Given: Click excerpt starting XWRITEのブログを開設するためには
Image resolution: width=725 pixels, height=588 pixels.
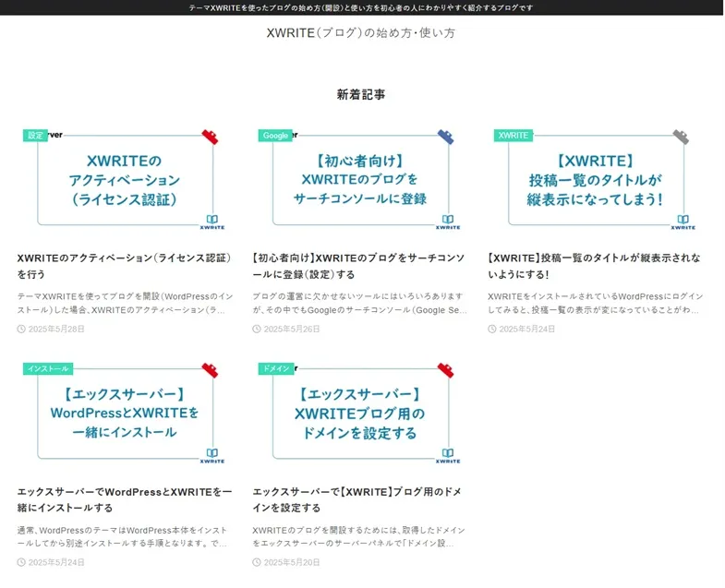Looking at the screenshot, I should 359,536.
